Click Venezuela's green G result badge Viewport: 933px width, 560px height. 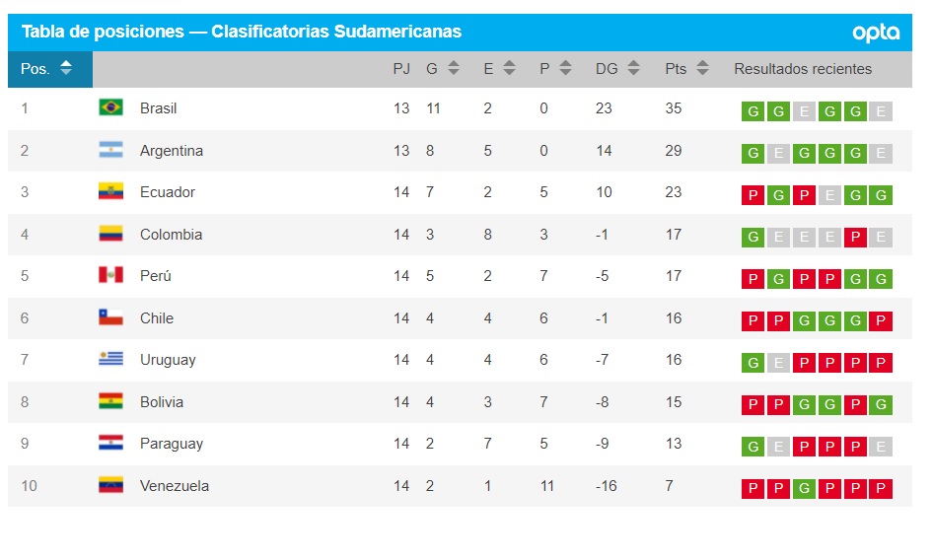point(805,489)
